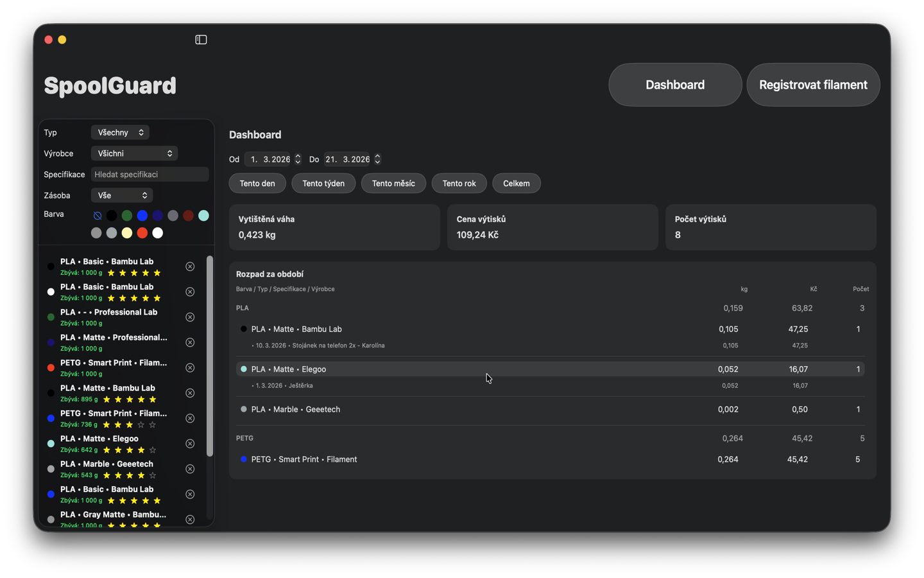Image resolution: width=924 pixels, height=578 pixels.
Task: Toggle the teal color filter
Action: click(203, 215)
